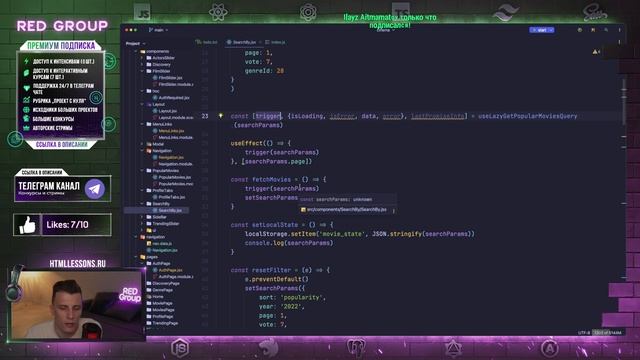Click the file icon of ProfileTabs.jsx
The height and width of the screenshot is (360, 640).
pyautogui.click(x=155, y=197)
